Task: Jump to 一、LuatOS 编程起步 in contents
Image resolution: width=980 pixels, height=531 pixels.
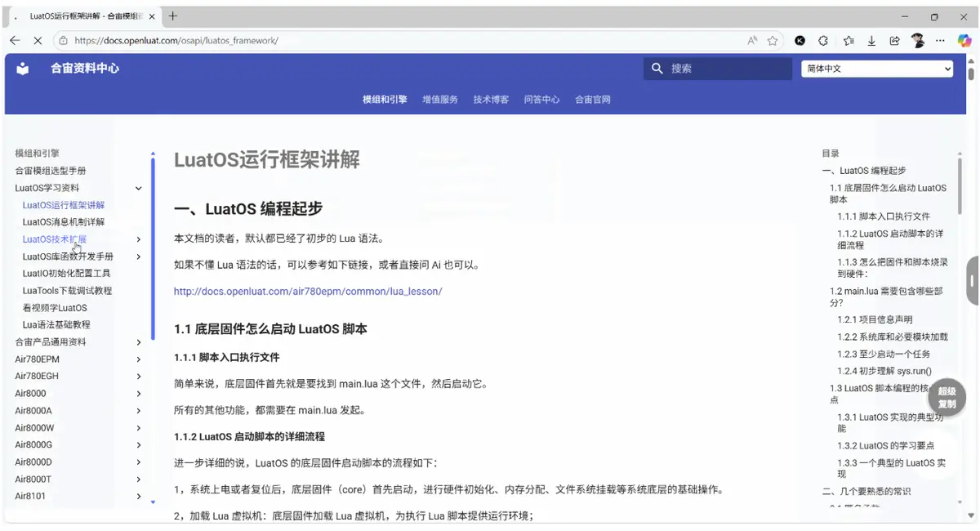Action: tap(864, 171)
